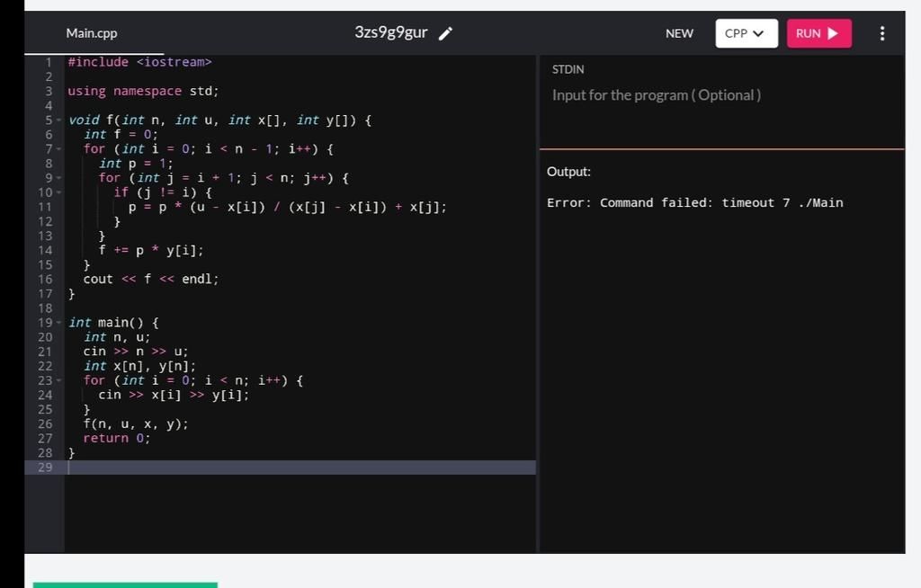
Task: Click the play triangle inside RUN
Action: click(835, 32)
